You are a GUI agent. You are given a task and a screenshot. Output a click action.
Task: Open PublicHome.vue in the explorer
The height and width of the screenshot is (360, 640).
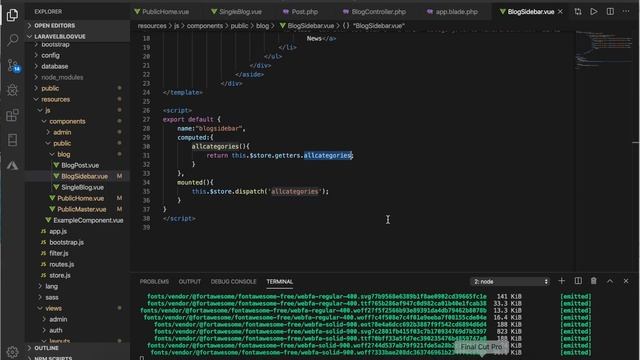80,198
